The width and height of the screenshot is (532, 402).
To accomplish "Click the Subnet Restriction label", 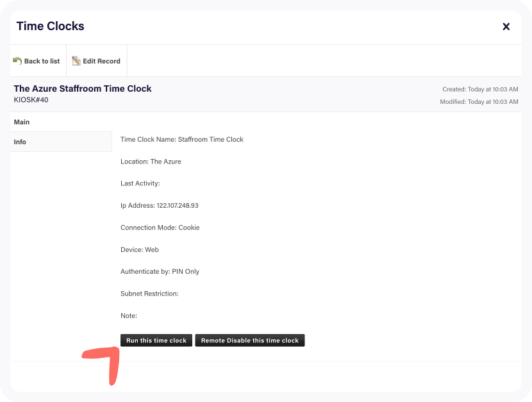I will (x=149, y=294).
